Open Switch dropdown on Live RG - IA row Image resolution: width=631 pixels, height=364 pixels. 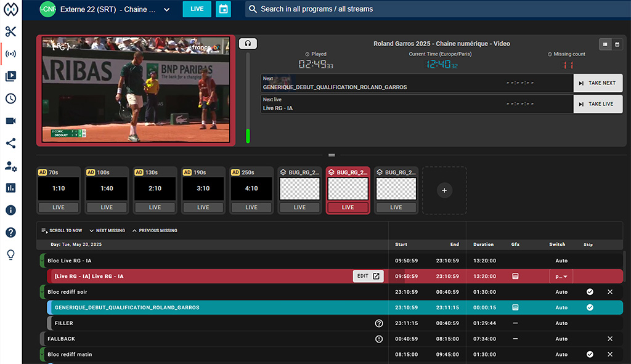(x=561, y=277)
